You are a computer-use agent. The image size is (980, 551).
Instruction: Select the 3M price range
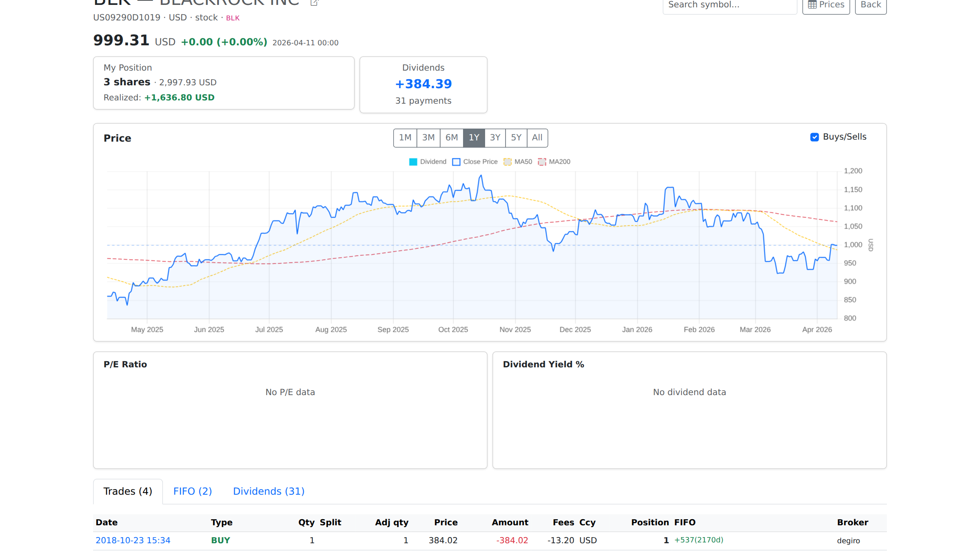click(428, 138)
